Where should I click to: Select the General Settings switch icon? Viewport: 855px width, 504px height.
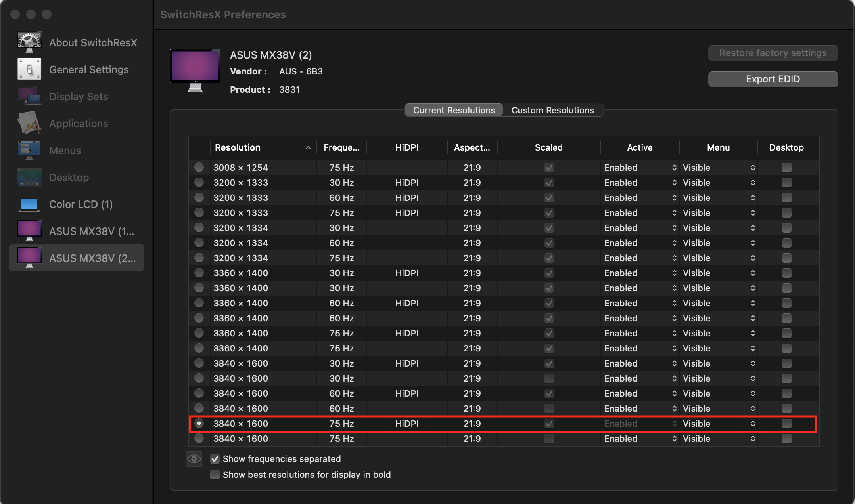29,69
